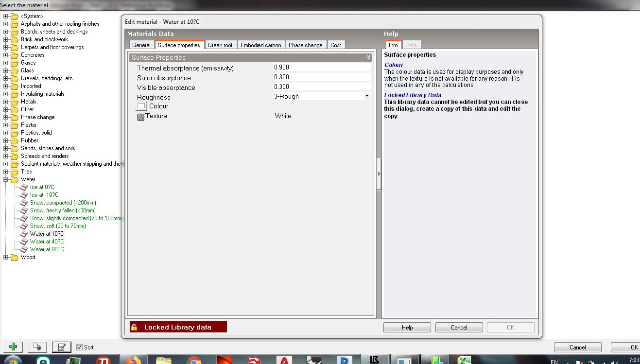Screen dimensions: 640x364
Task: Click the Help button in dialog
Action: 407,328
